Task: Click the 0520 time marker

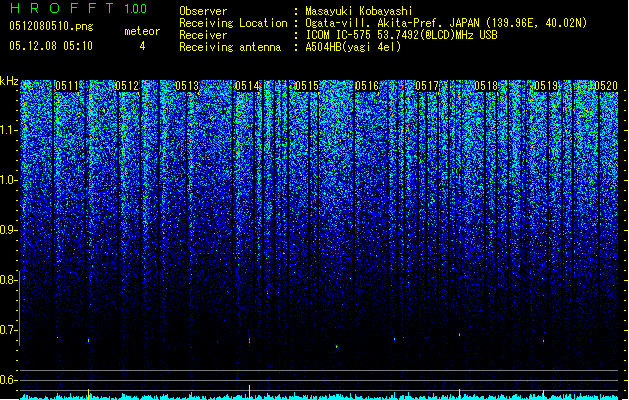Action: [x=606, y=86]
